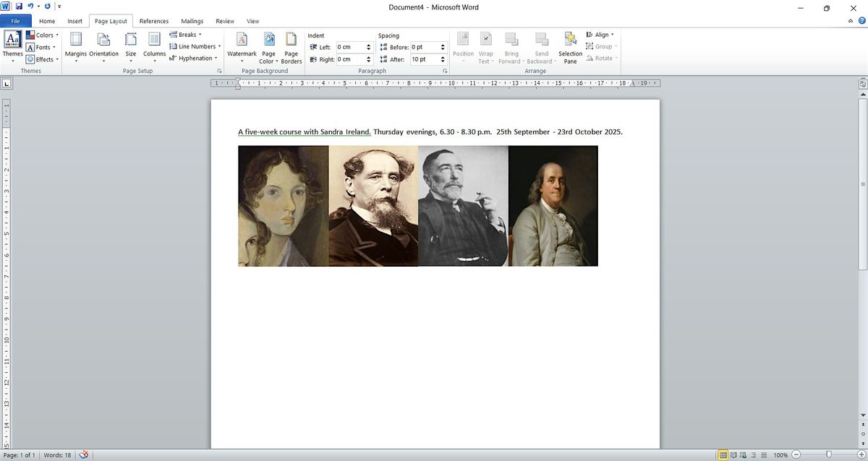Click the proofing errors icon in status bar
This screenshot has width=868, height=461.
[x=84, y=454]
